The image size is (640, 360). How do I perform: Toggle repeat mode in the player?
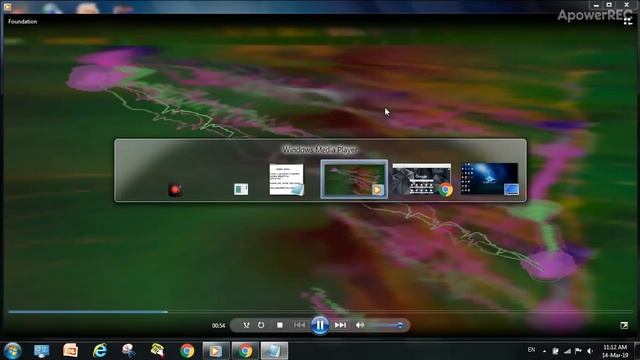[261, 325]
